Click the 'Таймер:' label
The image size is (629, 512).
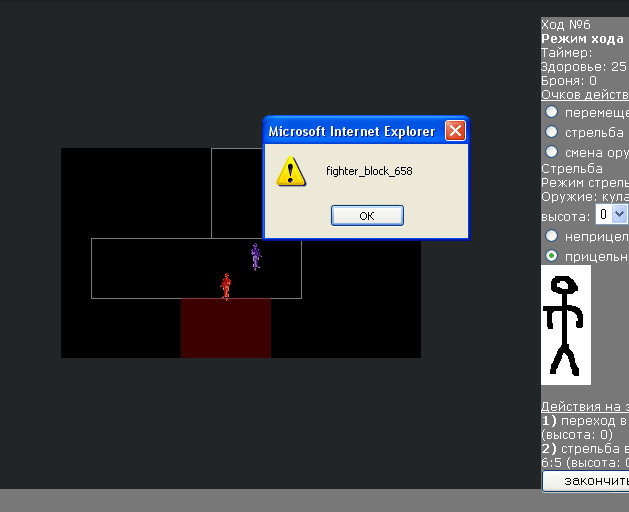[x=566, y=53]
